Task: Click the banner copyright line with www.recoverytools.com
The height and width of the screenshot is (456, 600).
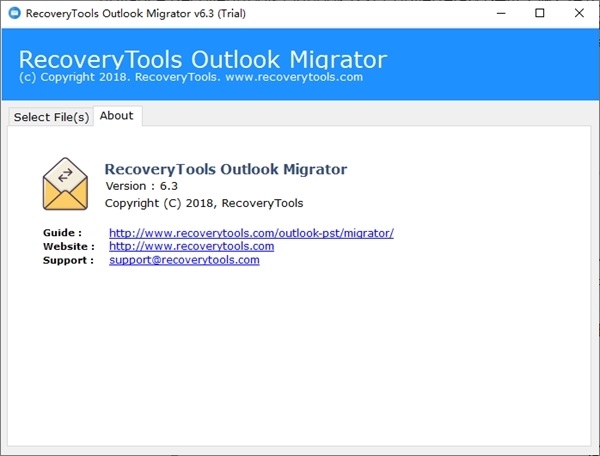Action: pyautogui.click(x=191, y=77)
